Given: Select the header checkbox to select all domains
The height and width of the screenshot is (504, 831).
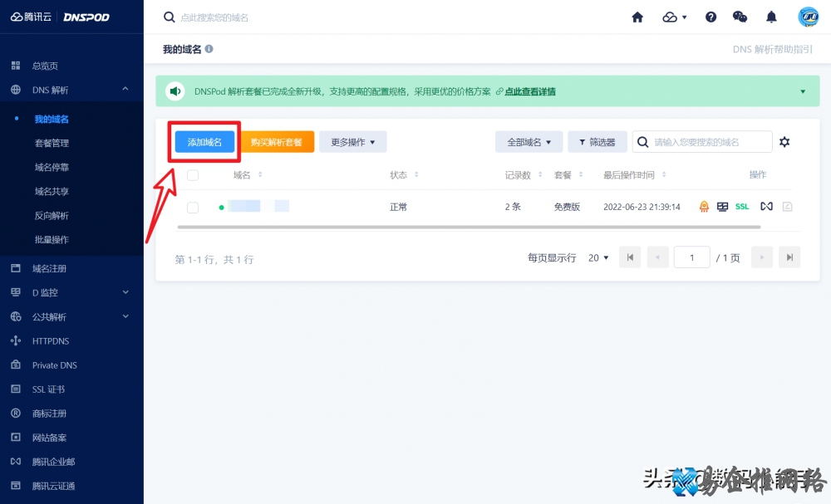Looking at the screenshot, I should tap(192, 174).
